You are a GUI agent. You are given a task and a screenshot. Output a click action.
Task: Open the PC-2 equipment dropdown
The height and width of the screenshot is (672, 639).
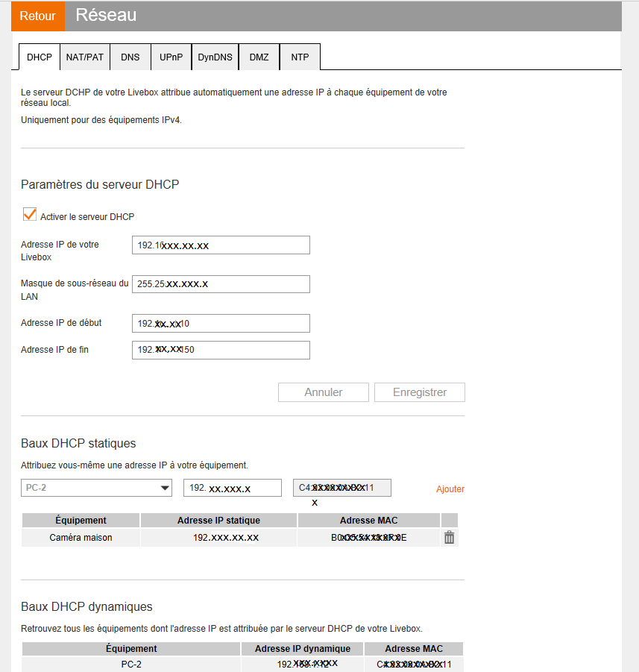click(96, 488)
